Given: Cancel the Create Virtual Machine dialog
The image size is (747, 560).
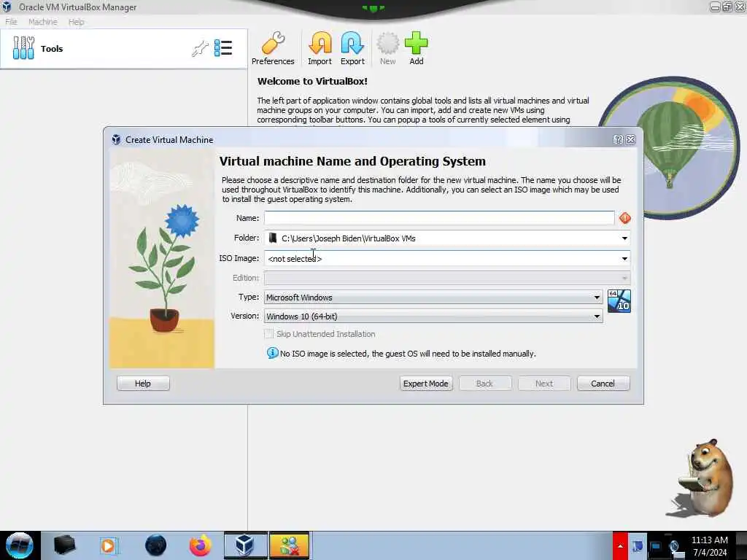Looking at the screenshot, I should 603,384.
